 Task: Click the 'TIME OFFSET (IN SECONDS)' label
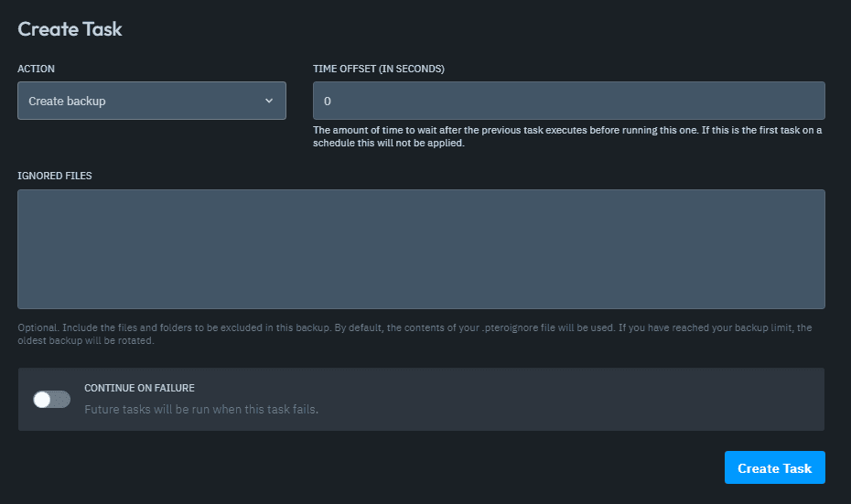coord(379,69)
